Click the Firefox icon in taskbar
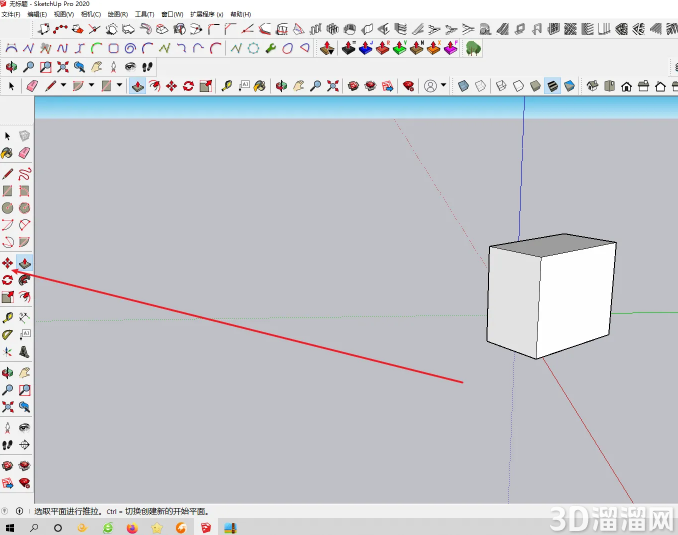 pyautogui.click(x=132, y=528)
